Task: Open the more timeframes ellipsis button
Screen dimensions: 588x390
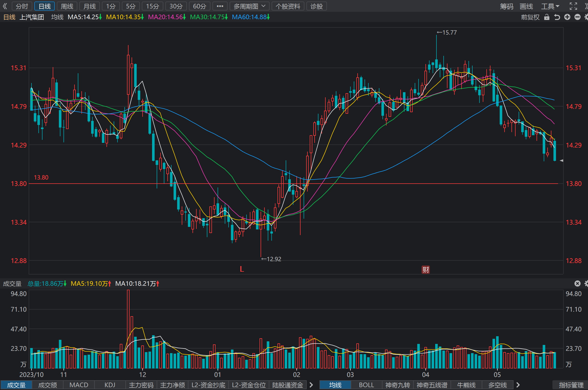Action: coord(220,6)
